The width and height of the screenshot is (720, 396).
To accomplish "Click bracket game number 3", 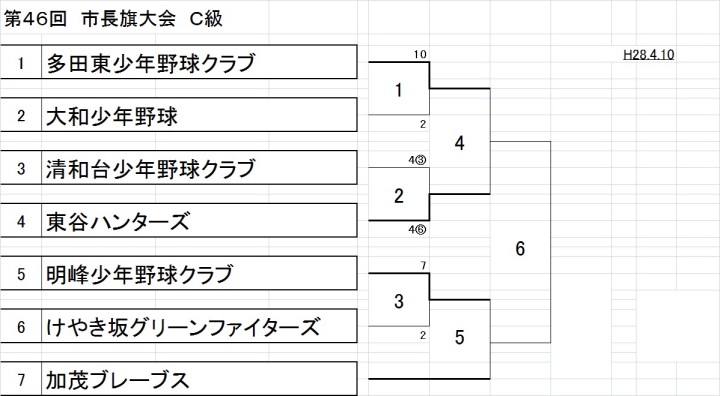I will point(399,301).
